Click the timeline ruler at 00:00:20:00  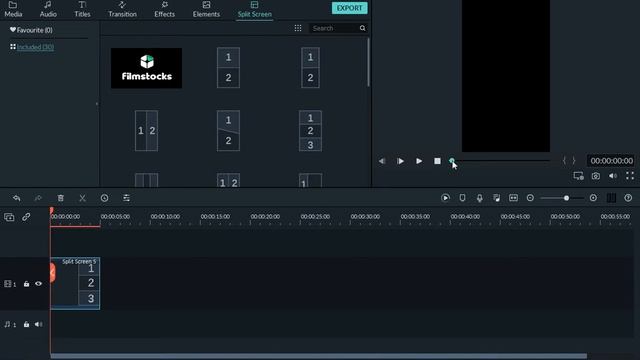265,217
